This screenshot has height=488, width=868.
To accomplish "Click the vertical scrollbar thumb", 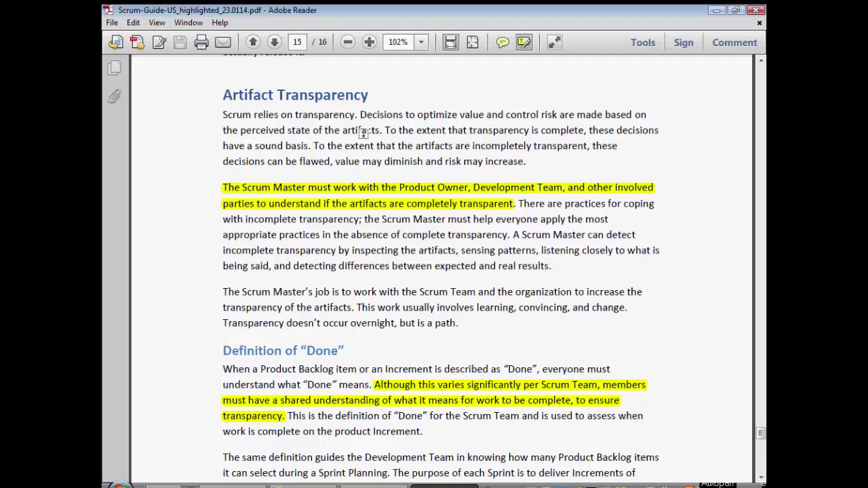I will click(761, 433).
